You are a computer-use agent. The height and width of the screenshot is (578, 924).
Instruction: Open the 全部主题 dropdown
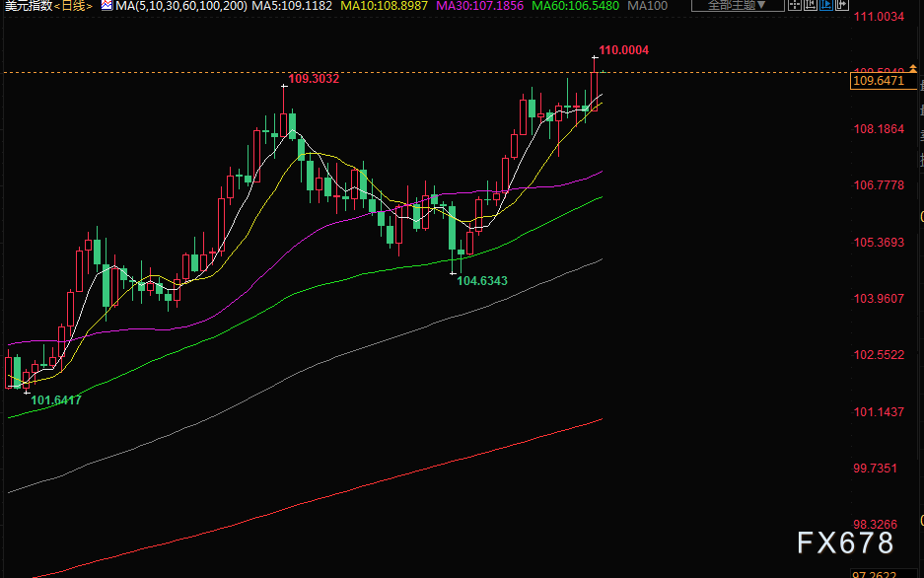tap(736, 6)
